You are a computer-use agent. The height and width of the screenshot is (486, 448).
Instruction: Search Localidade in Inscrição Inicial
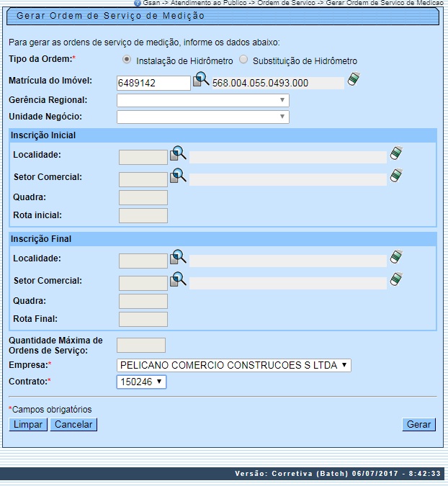(178, 153)
